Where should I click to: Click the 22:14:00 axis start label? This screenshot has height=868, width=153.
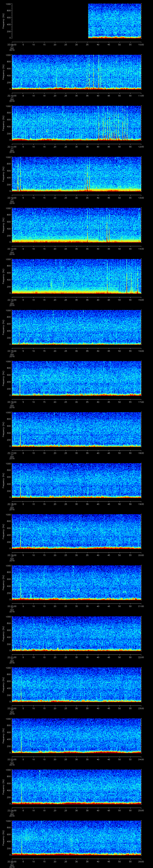[x=12, y=300]
